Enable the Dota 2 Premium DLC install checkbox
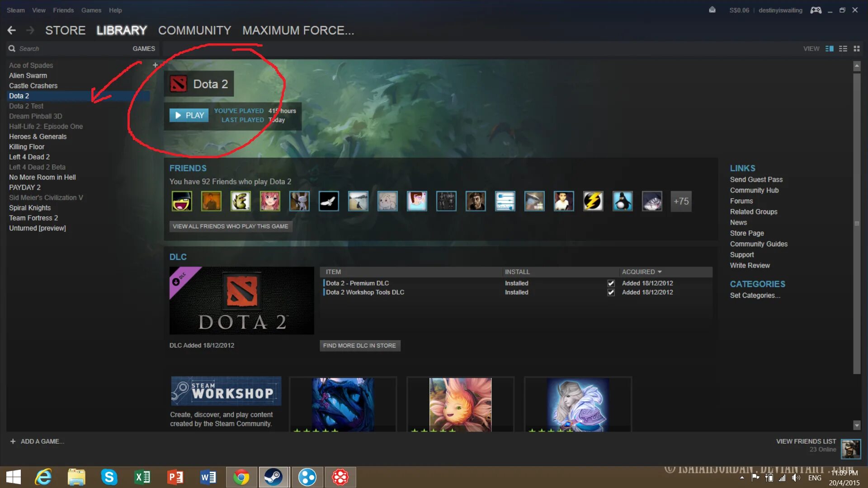 610,282
